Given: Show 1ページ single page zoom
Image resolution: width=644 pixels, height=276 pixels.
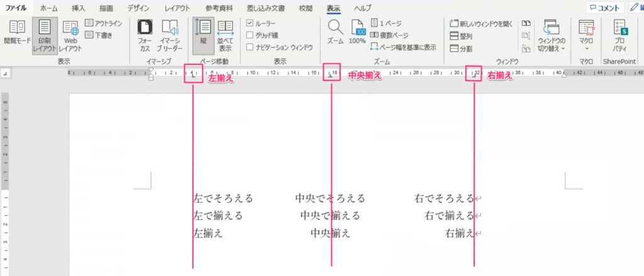Looking at the screenshot, I should coord(386,23).
